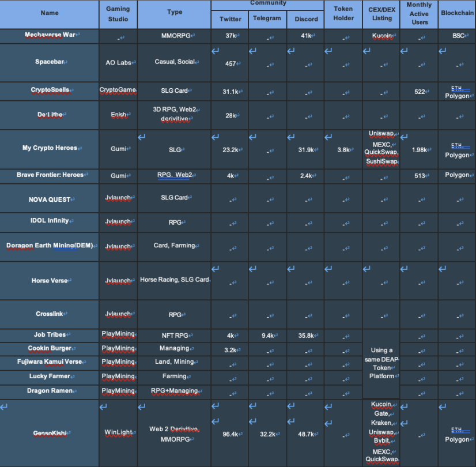Select the "Land, Mining" type cell
Viewport: 476px width, 467px height.
[x=175, y=362]
